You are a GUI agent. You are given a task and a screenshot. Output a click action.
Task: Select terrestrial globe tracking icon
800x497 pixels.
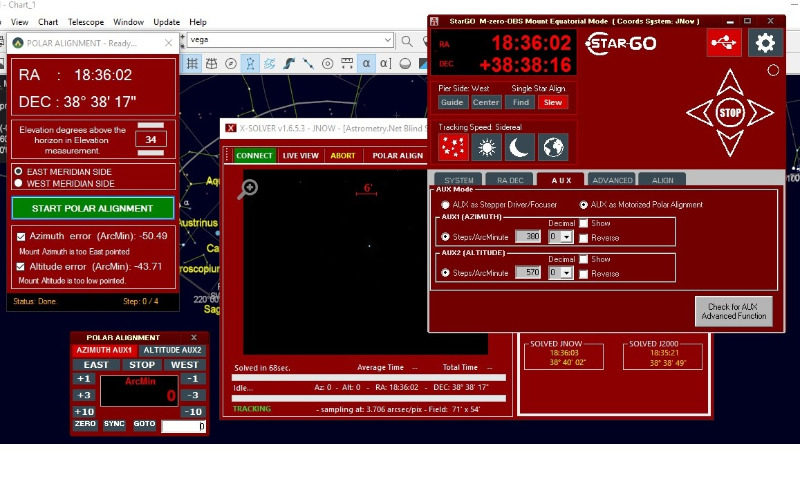click(553, 147)
